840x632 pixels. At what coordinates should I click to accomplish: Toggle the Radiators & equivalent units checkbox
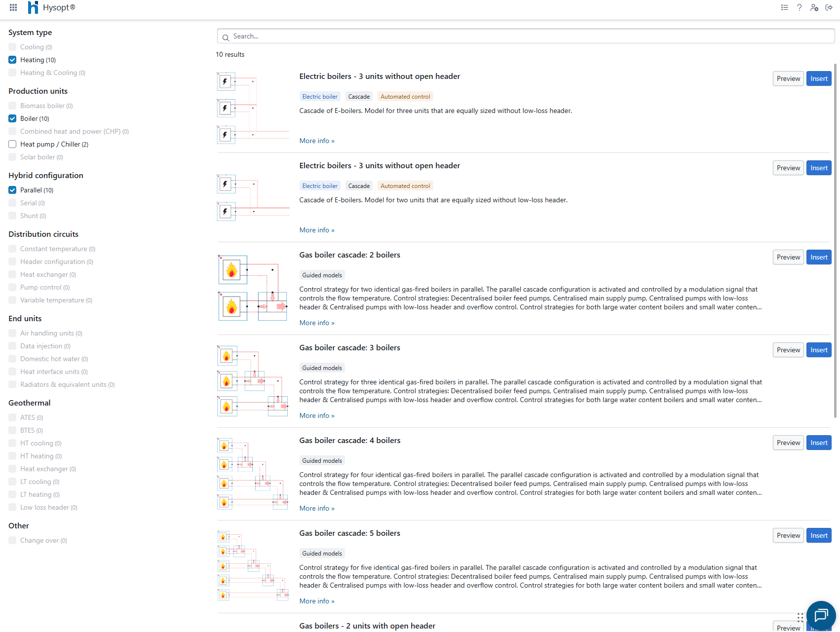pyautogui.click(x=12, y=384)
